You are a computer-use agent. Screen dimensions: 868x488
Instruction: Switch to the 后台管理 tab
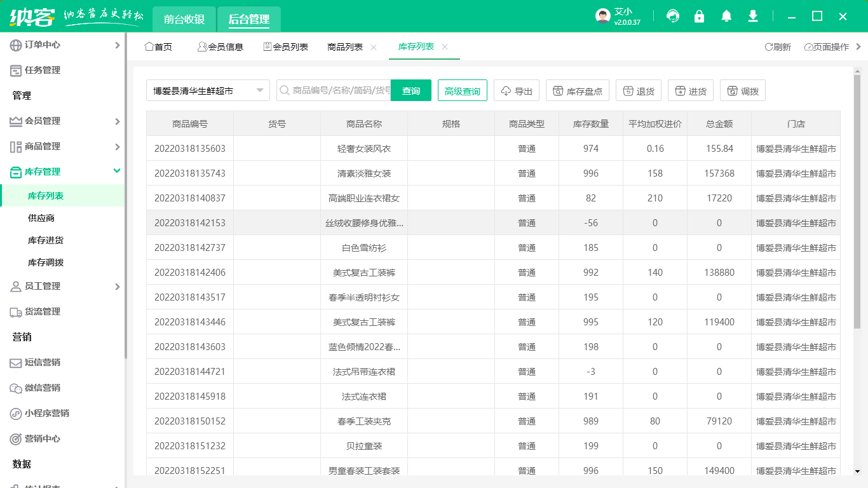click(x=249, y=19)
